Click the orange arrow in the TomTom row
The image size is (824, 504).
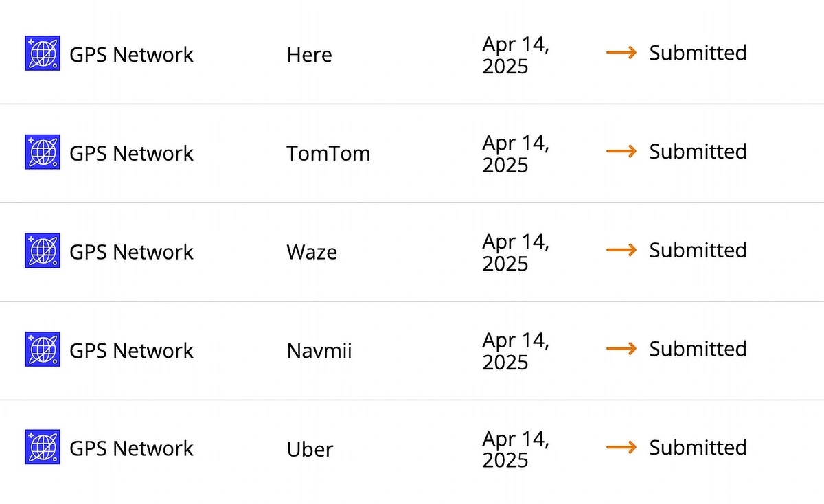point(621,151)
